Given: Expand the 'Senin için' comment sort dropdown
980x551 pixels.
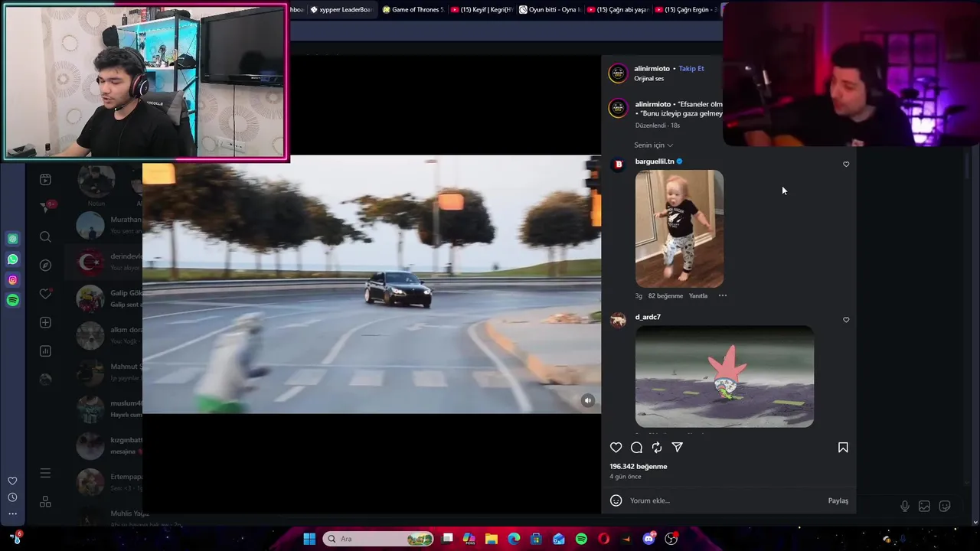Looking at the screenshot, I should (x=654, y=145).
